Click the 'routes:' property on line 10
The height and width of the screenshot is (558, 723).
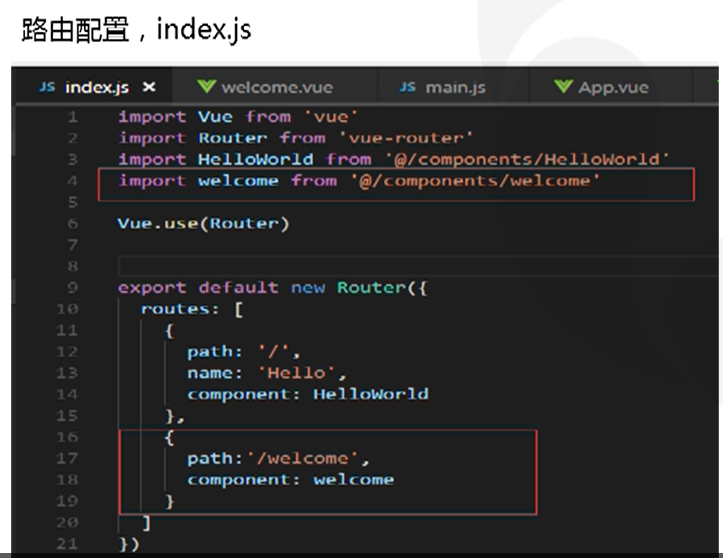pyautogui.click(x=180, y=309)
